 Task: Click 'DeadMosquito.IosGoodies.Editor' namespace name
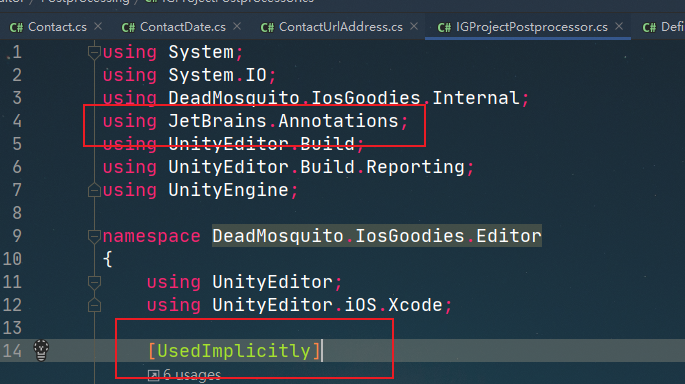[377, 236]
